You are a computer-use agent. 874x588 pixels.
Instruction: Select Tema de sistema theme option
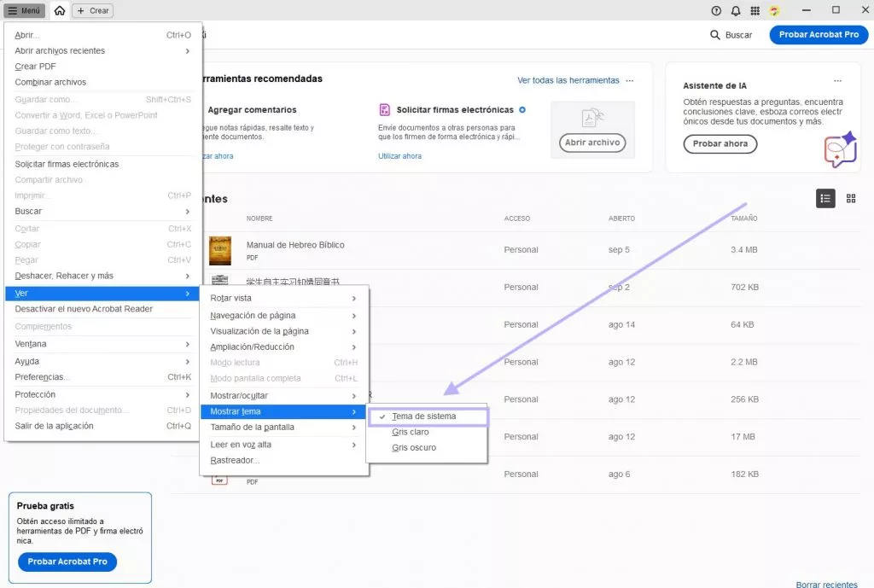point(428,416)
